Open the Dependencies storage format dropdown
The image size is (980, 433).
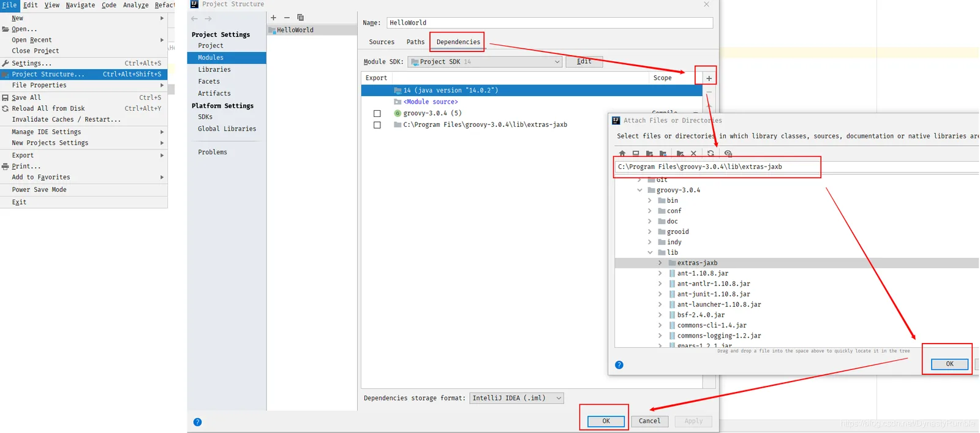point(516,398)
